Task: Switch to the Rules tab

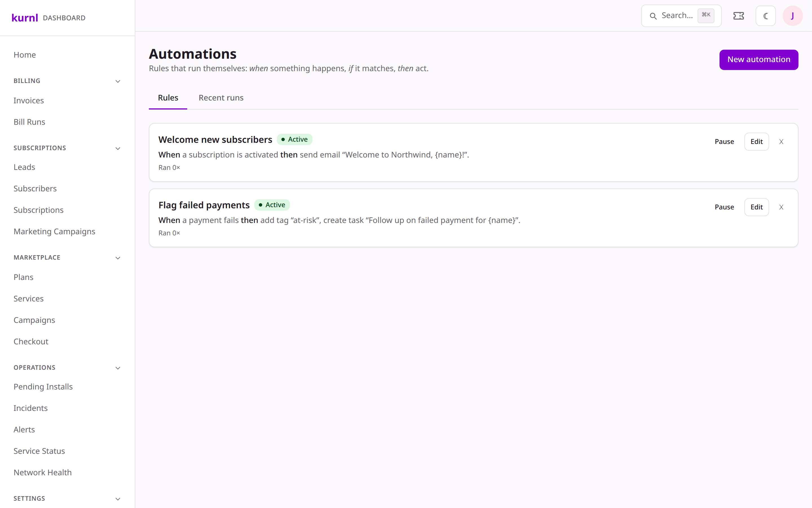Action: click(x=168, y=98)
